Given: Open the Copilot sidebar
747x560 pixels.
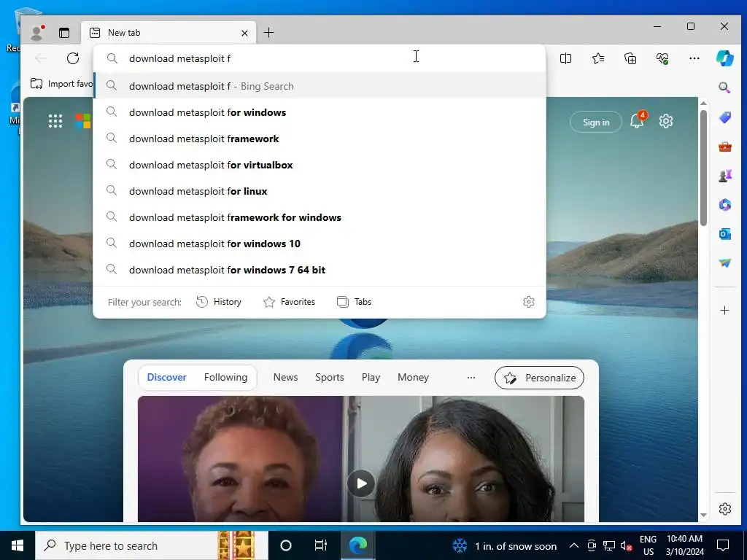Looking at the screenshot, I should point(724,58).
